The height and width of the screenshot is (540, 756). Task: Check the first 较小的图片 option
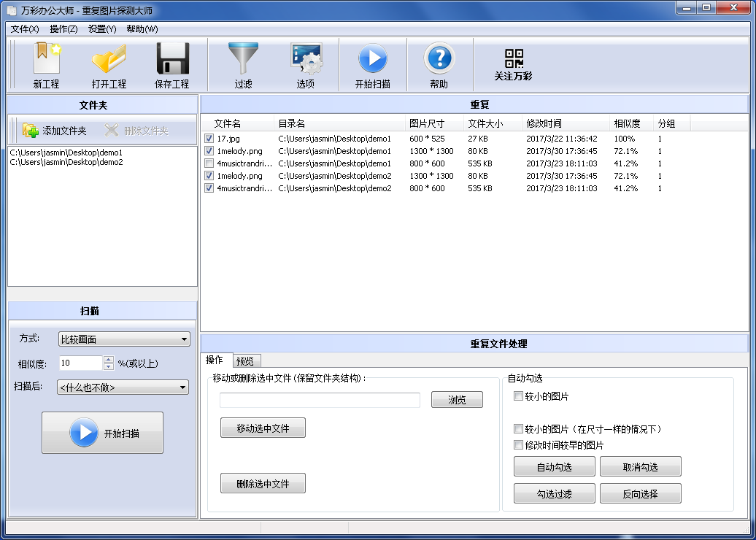pyautogui.click(x=519, y=397)
